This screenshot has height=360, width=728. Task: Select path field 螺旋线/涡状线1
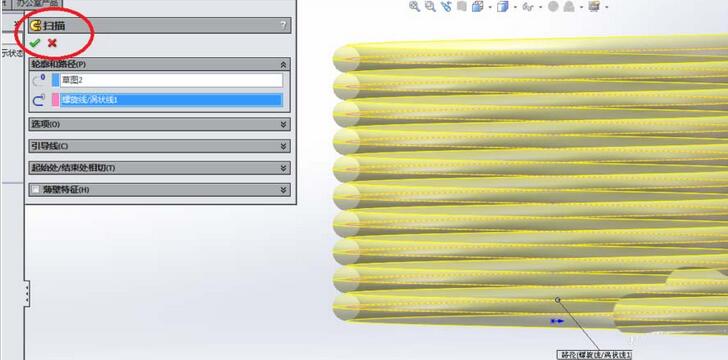pos(171,99)
